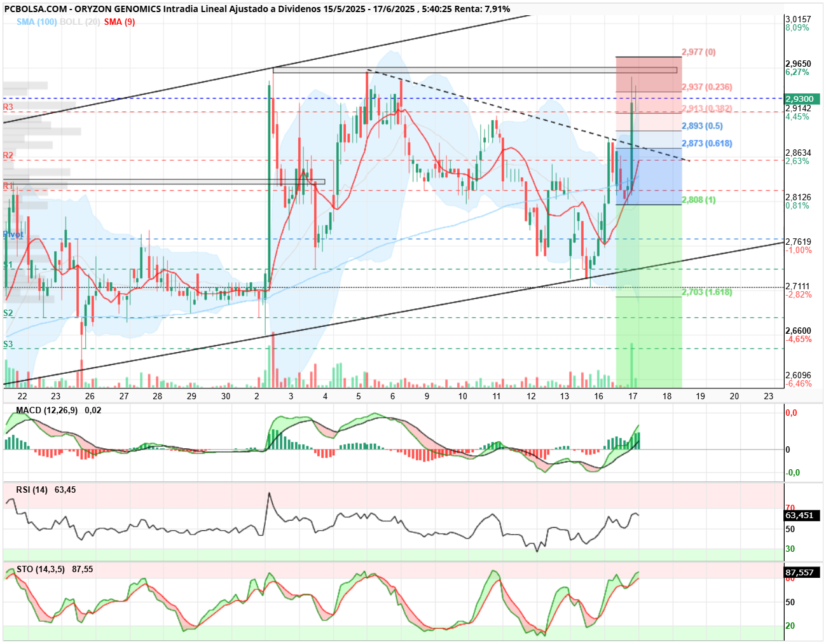Image resolution: width=826 pixels, height=644 pixels.
Task: Click the Fibonacci level label 2,703 (1.618)
Action: pos(706,292)
